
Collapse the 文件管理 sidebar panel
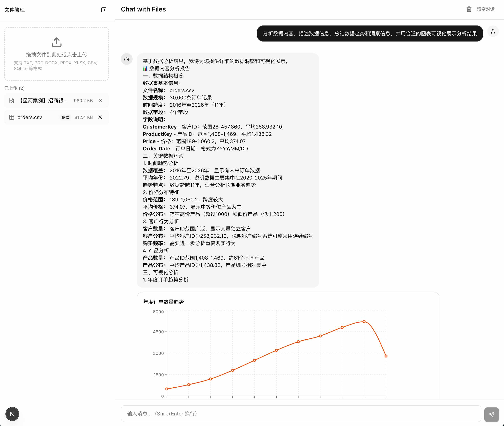pyautogui.click(x=104, y=10)
